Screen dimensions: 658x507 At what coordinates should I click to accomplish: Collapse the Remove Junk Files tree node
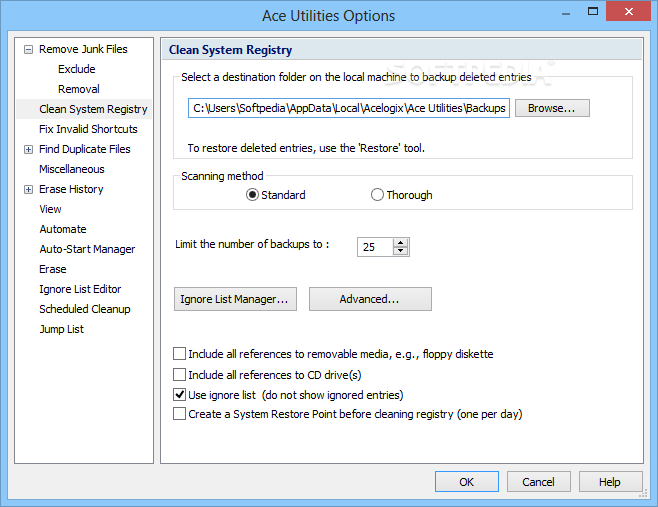(28, 50)
